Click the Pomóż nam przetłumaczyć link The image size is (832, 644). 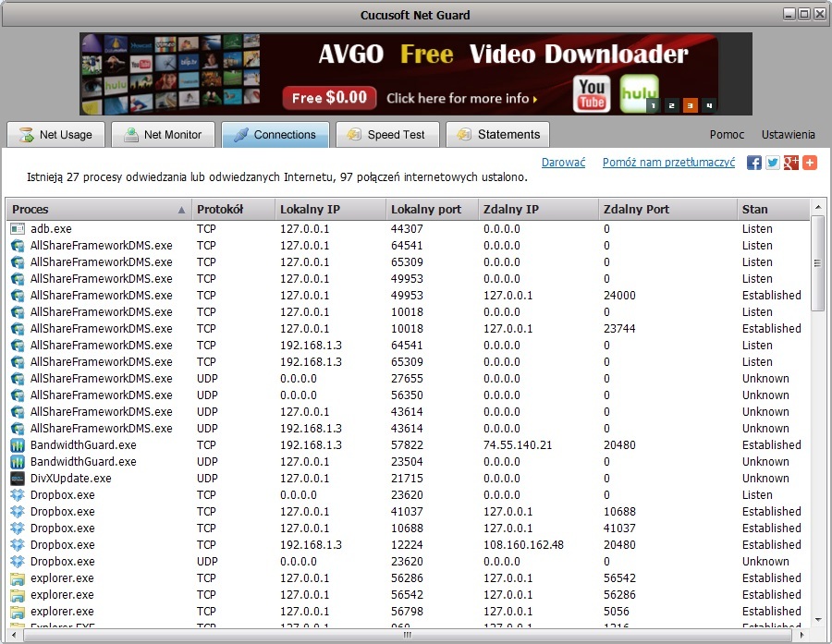pyautogui.click(x=668, y=163)
